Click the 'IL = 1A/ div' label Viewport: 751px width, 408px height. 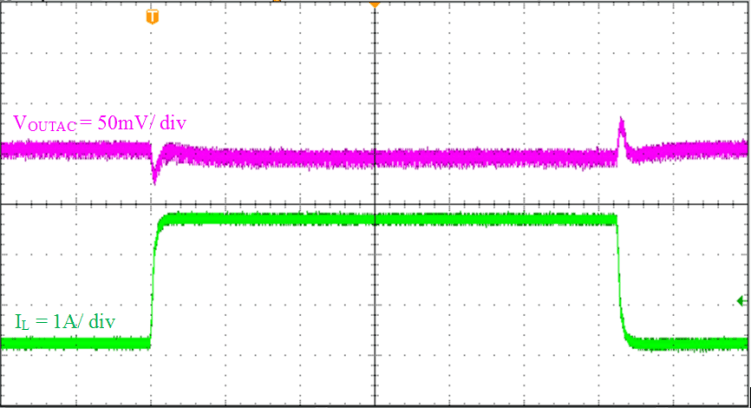click(65, 321)
